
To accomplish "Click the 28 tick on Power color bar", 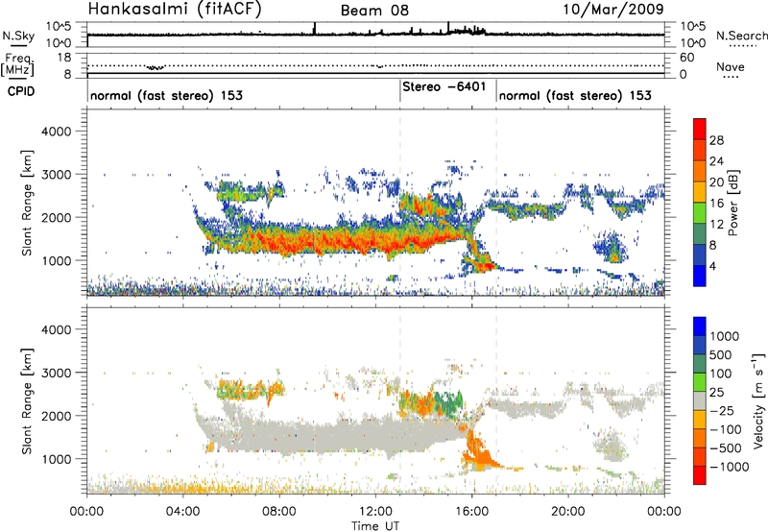I will coord(716,140).
